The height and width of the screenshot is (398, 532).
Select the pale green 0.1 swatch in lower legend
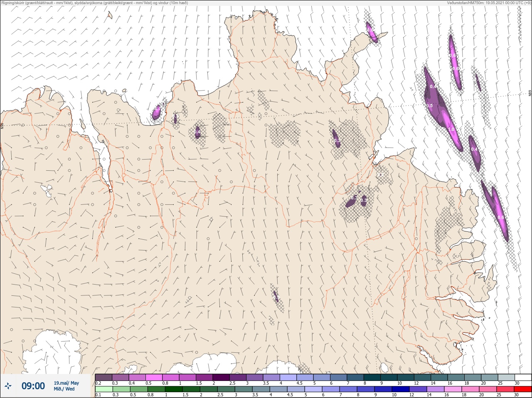point(103,389)
